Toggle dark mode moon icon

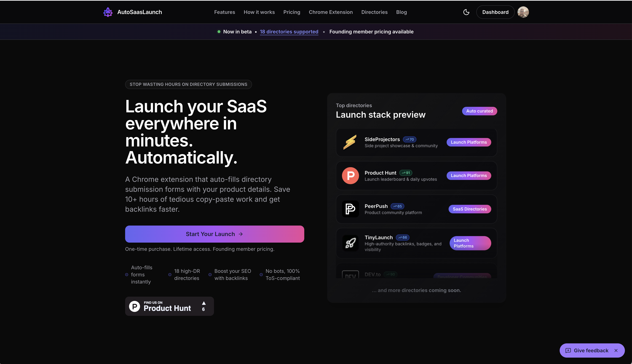[x=466, y=12]
